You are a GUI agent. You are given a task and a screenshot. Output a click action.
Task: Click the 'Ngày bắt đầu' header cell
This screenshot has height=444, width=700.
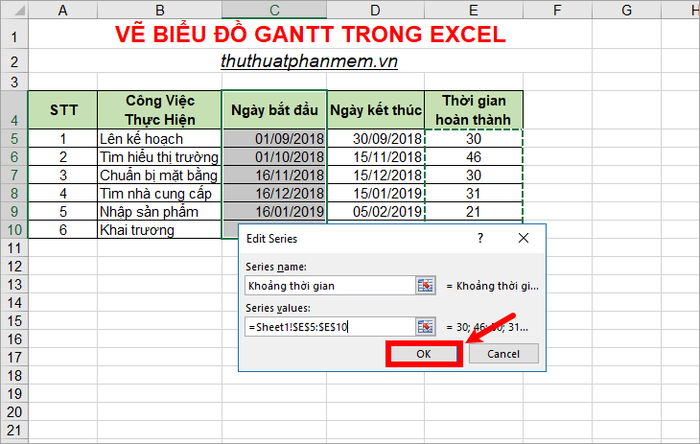(x=274, y=110)
